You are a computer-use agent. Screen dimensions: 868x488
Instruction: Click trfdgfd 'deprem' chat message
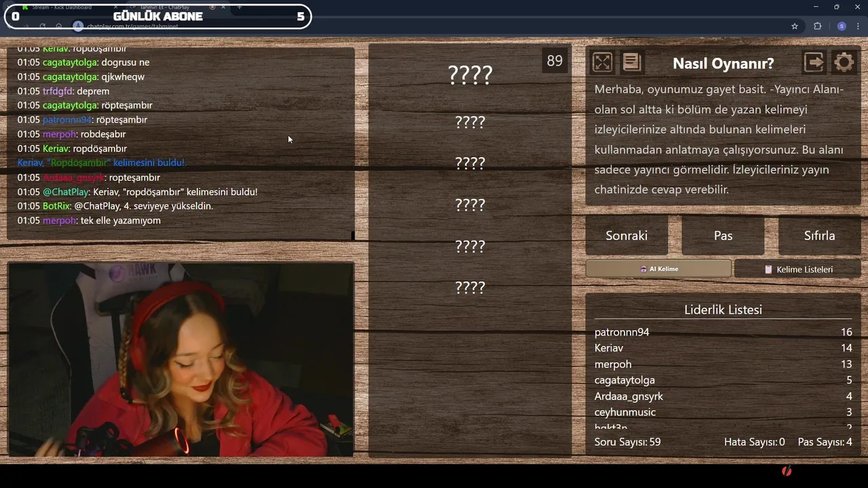(x=63, y=91)
